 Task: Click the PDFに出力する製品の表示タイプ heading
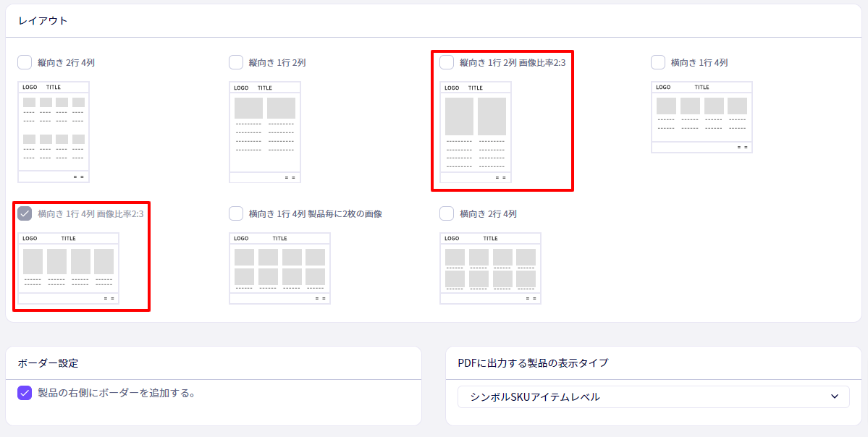(533, 363)
